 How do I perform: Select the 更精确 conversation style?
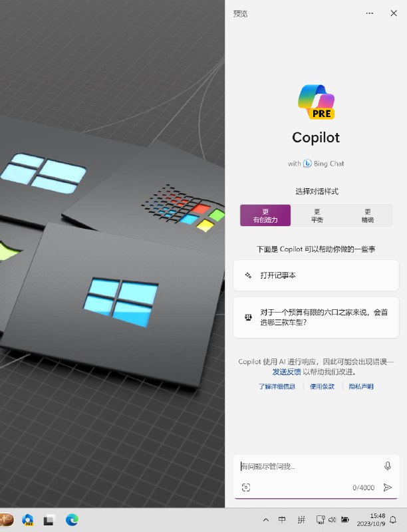(x=367, y=215)
